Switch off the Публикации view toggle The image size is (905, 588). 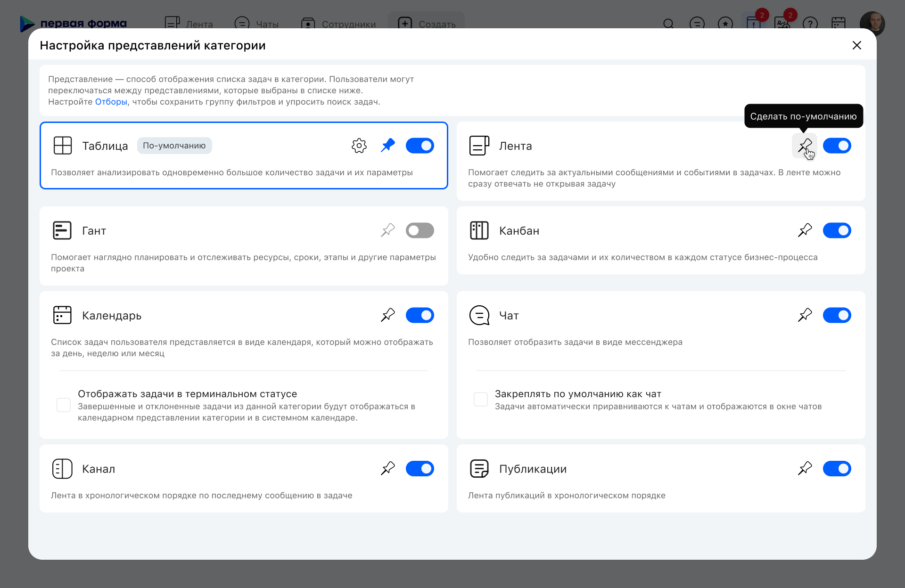[837, 469]
